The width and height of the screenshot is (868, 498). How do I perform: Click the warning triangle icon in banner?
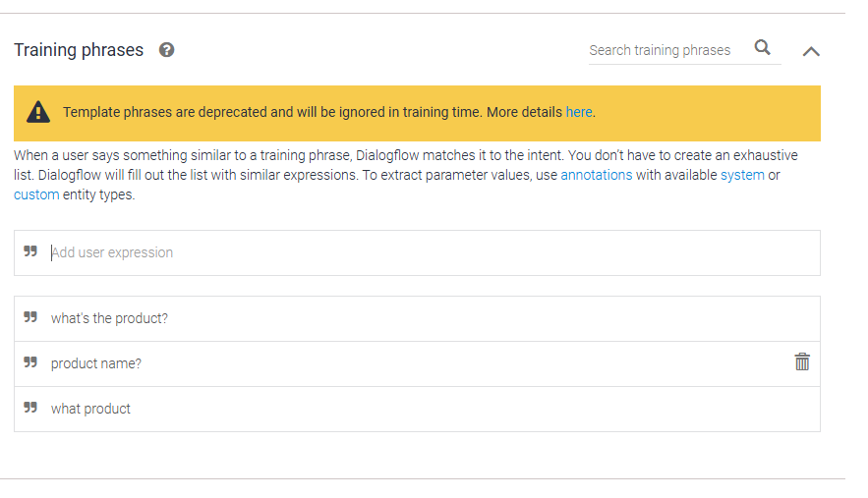tap(38, 112)
